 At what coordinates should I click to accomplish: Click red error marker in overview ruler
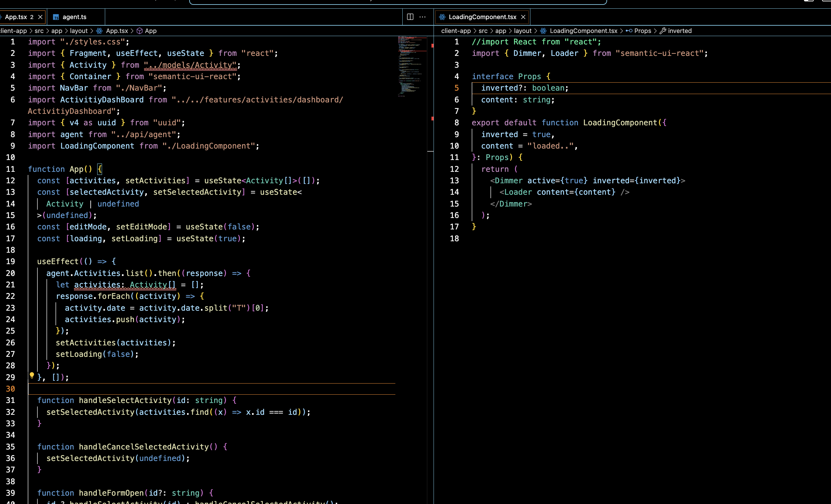(x=432, y=46)
